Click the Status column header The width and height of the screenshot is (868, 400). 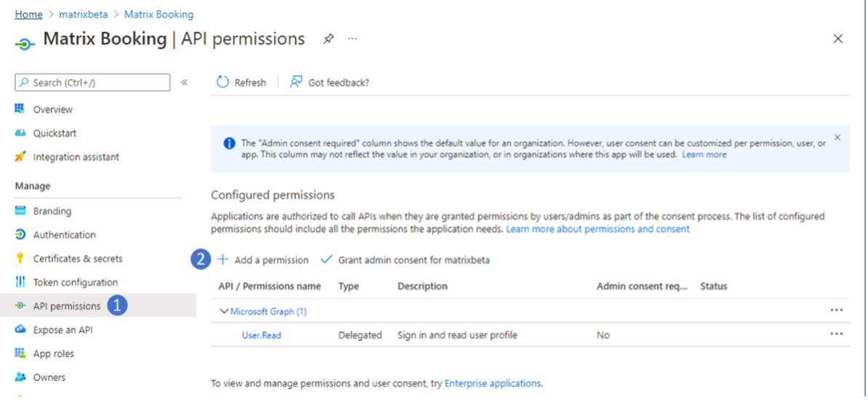pos(714,287)
